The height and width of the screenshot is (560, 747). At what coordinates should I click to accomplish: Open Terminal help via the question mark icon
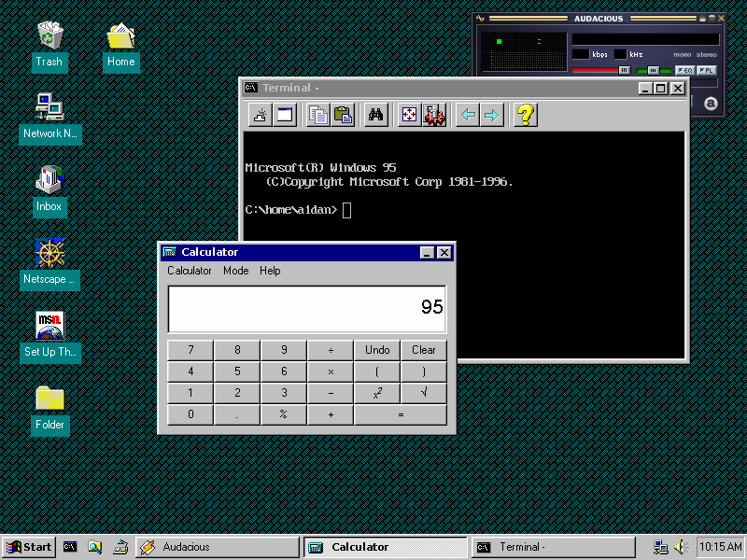click(524, 115)
